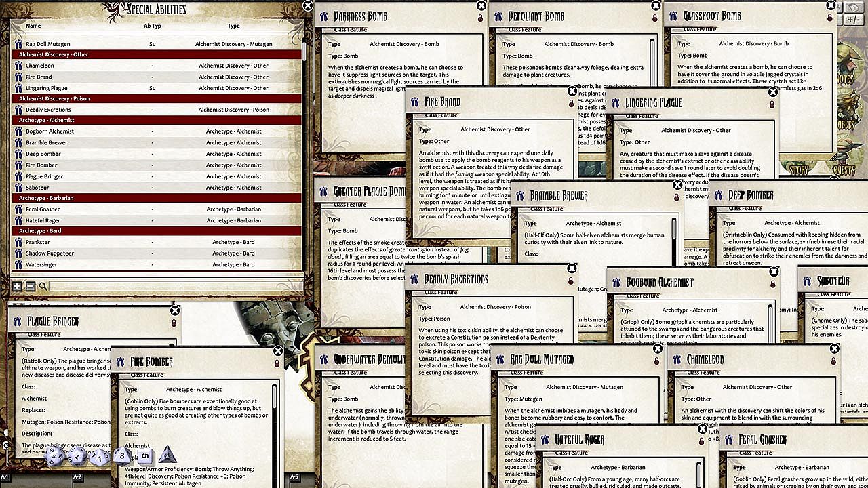Pick the d12 die from the dice tray

click(x=77, y=455)
